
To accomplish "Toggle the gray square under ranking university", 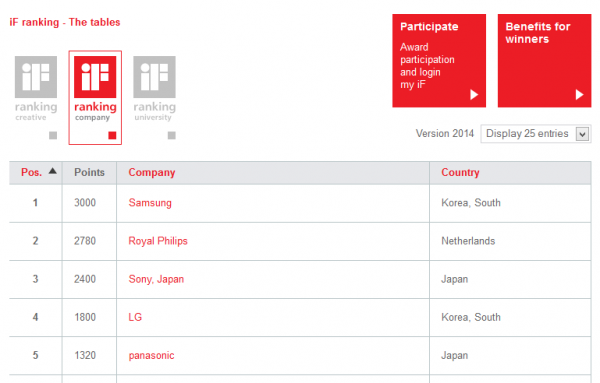I will (172, 135).
